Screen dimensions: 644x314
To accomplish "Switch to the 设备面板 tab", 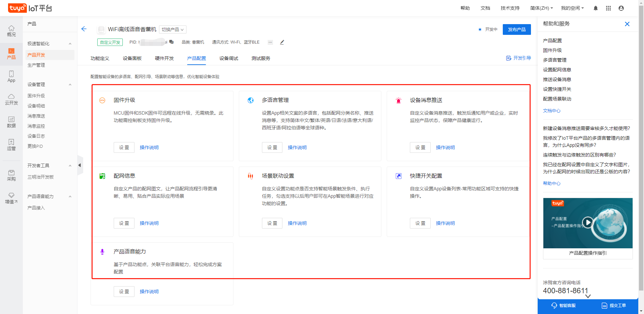I will point(132,58).
